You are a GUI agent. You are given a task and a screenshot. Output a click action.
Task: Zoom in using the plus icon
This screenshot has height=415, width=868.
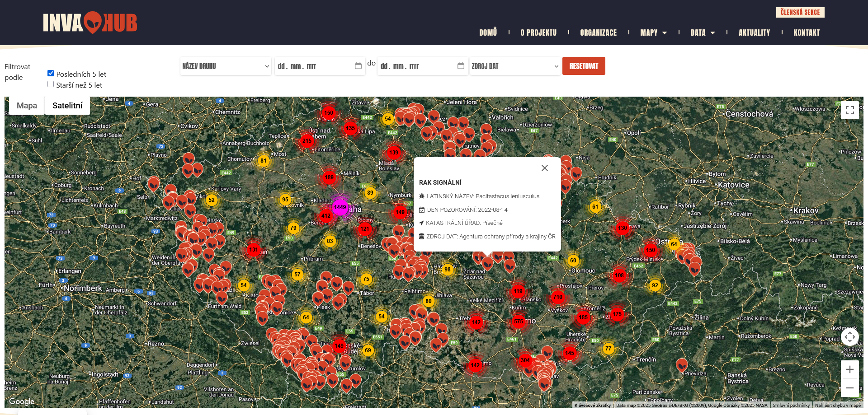tap(850, 369)
